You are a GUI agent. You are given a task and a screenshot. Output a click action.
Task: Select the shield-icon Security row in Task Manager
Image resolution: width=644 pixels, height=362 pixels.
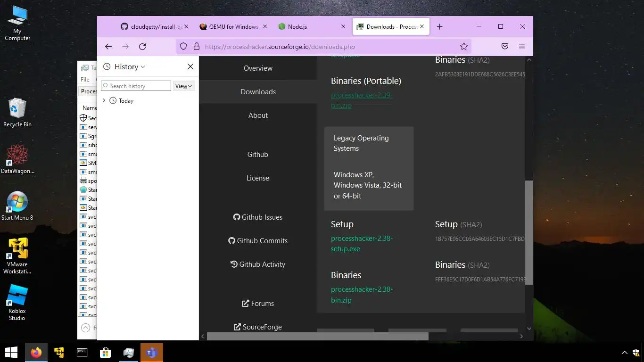click(88, 118)
